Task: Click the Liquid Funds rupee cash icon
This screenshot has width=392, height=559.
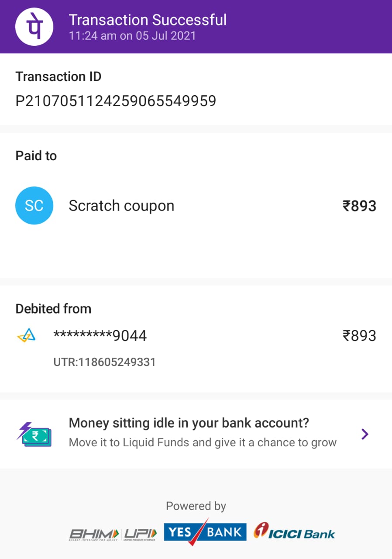Action: click(x=34, y=434)
